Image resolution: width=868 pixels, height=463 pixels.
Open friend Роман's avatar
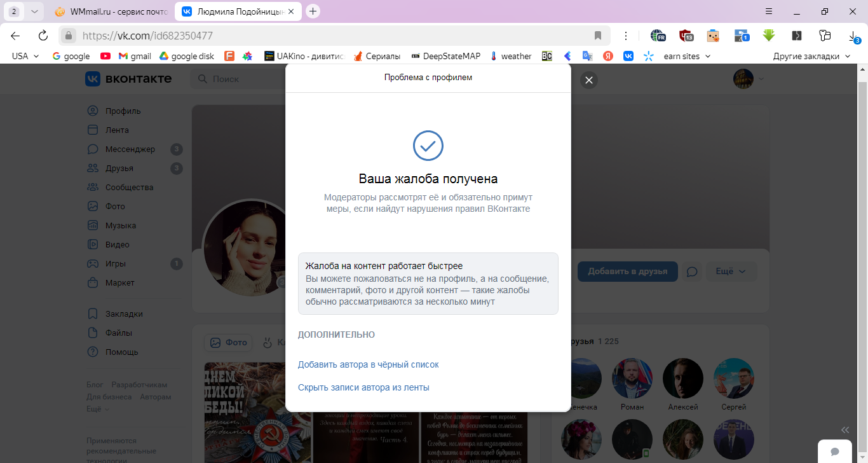(x=632, y=378)
